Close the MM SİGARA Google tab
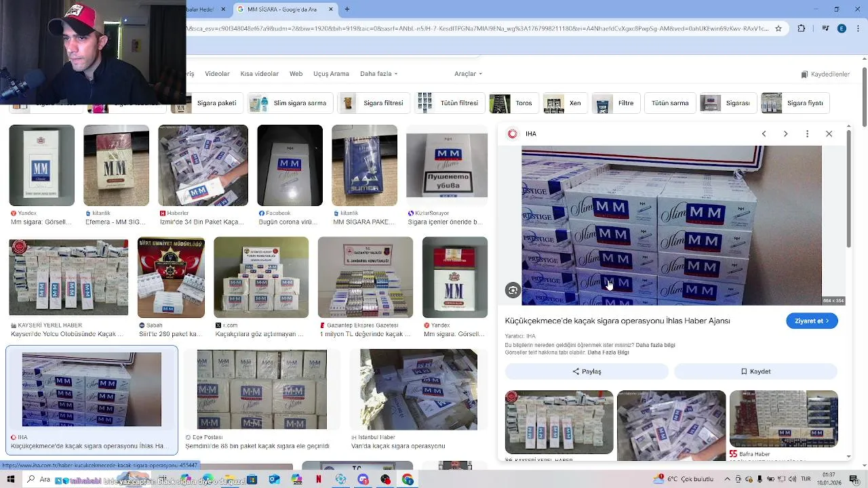 (x=331, y=9)
